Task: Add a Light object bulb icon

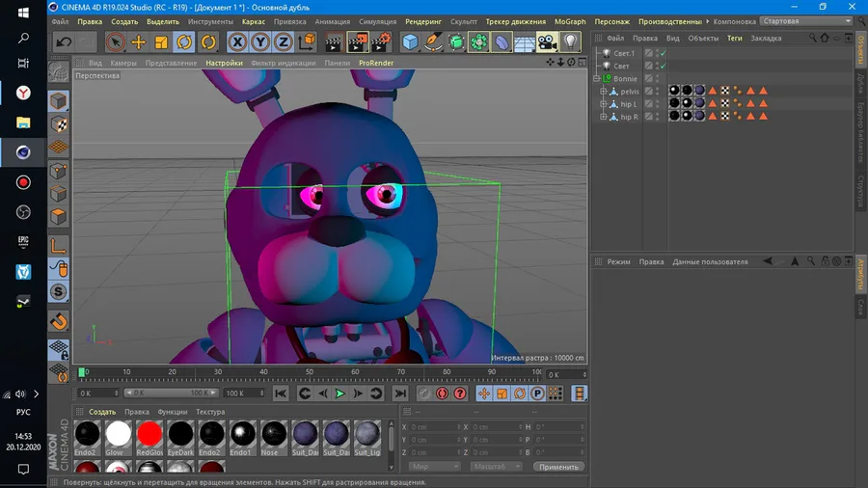Action: point(570,42)
